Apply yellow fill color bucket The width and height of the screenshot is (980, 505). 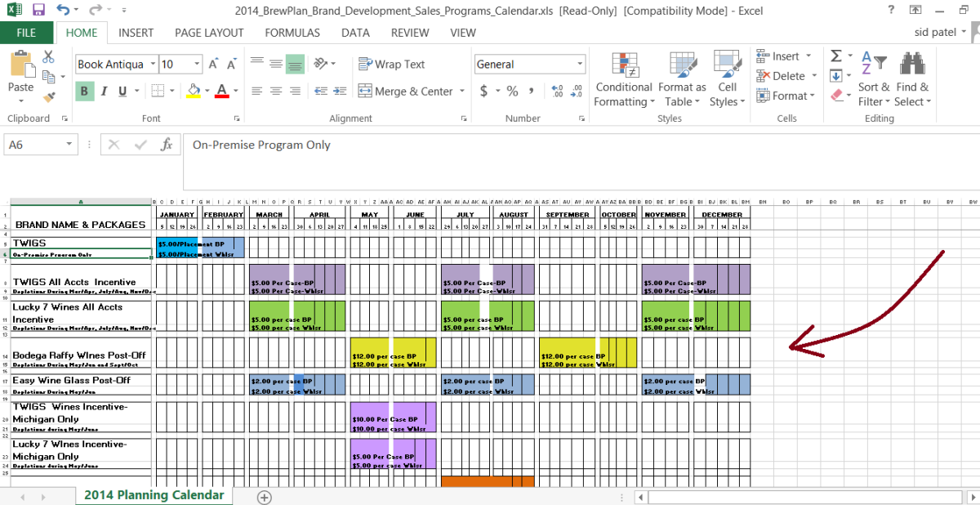pyautogui.click(x=193, y=91)
